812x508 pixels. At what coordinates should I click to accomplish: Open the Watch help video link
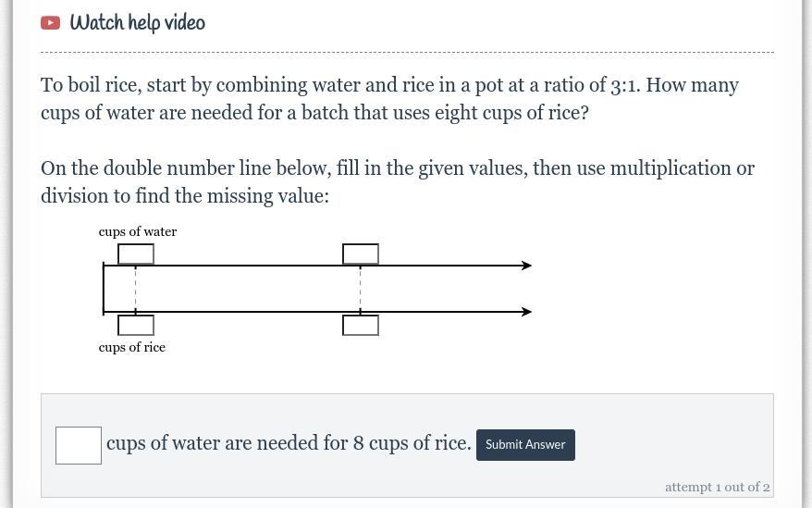[x=137, y=24]
